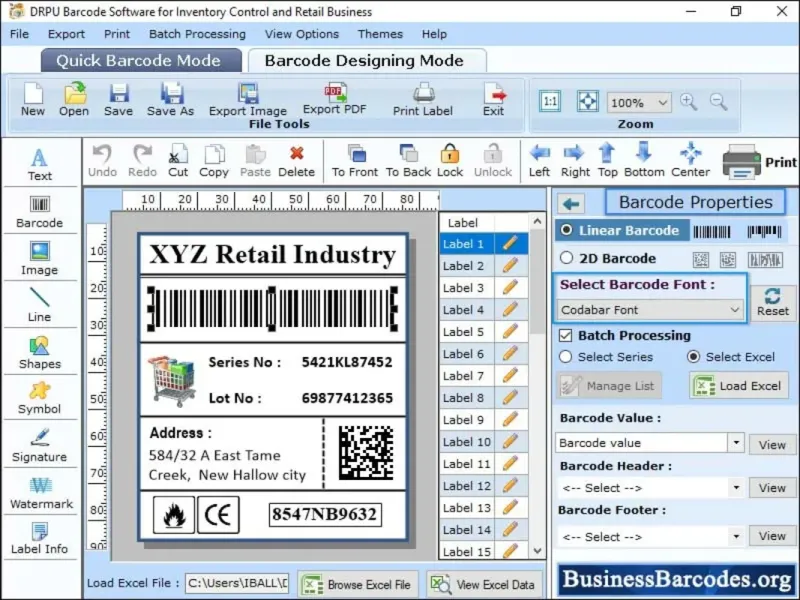
Task: Switch to Barcode Designing Mode tab
Action: [367, 61]
